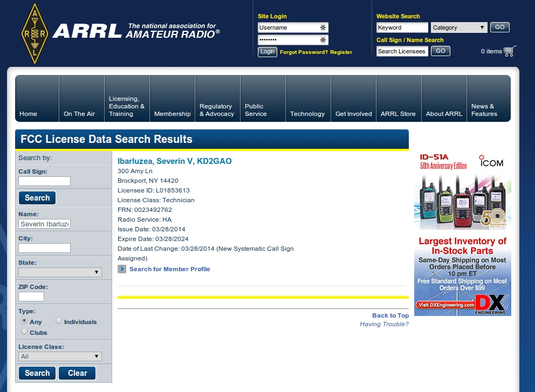
Task: Click the FCC License Data Search Results heading
Action: point(106,139)
